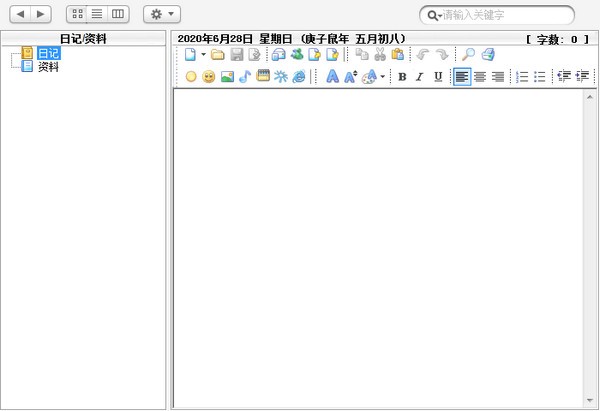Open the search options dropdown arrow
Image resolution: width=600 pixels, height=411 pixels.
point(434,15)
